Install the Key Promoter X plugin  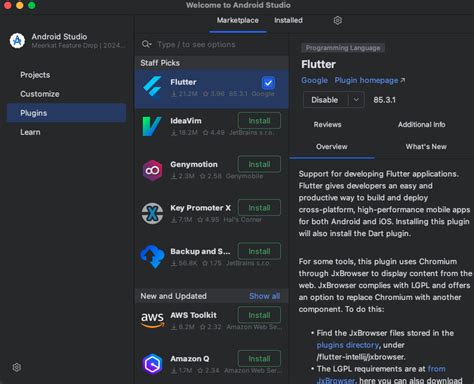click(x=259, y=208)
